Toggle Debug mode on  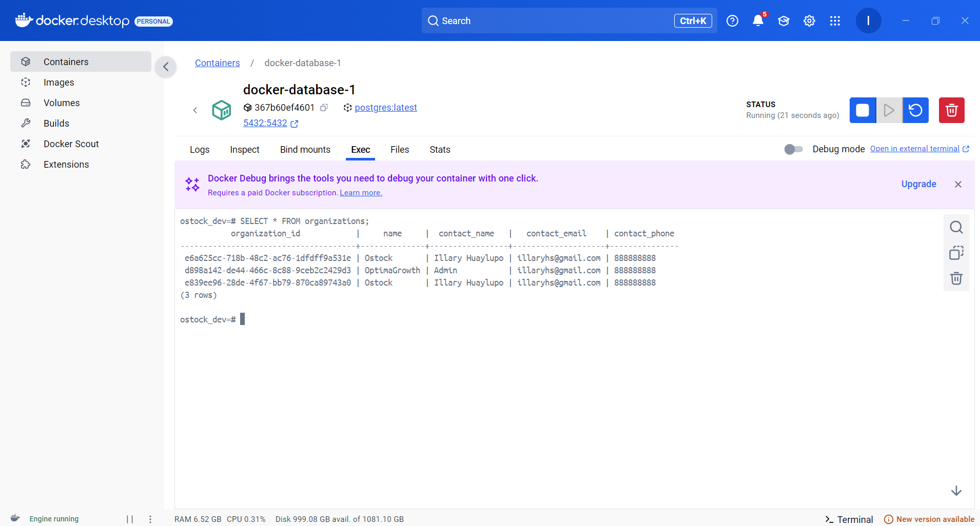tap(793, 149)
